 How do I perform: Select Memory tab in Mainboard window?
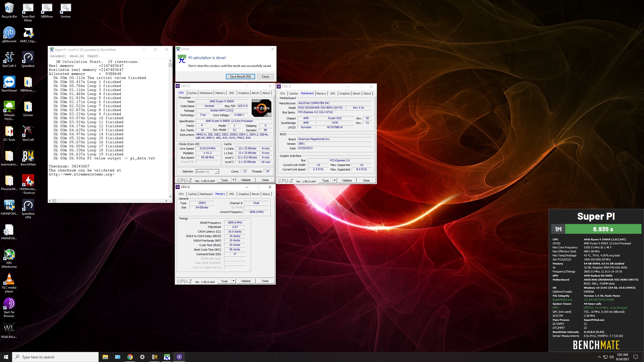(321, 94)
